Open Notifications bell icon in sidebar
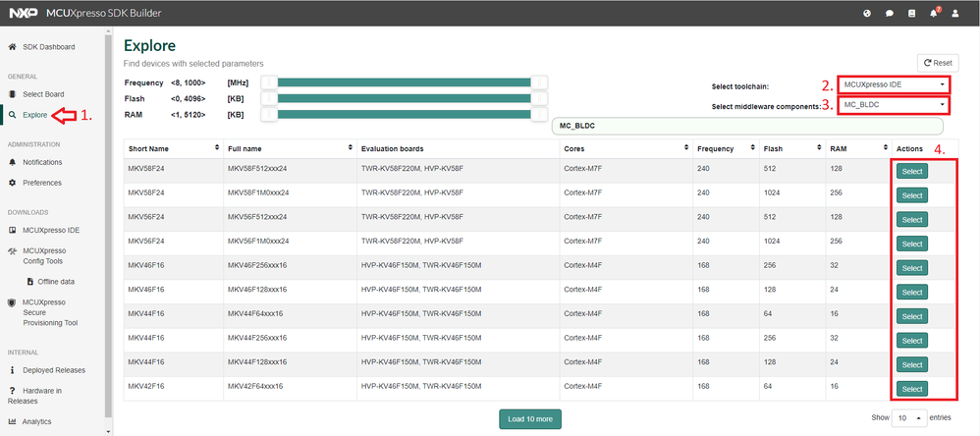 click(x=12, y=162)
